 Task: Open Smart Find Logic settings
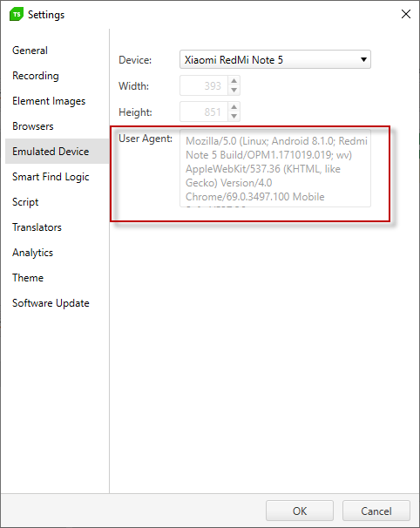pyautogui.click(x=57, y=177)
